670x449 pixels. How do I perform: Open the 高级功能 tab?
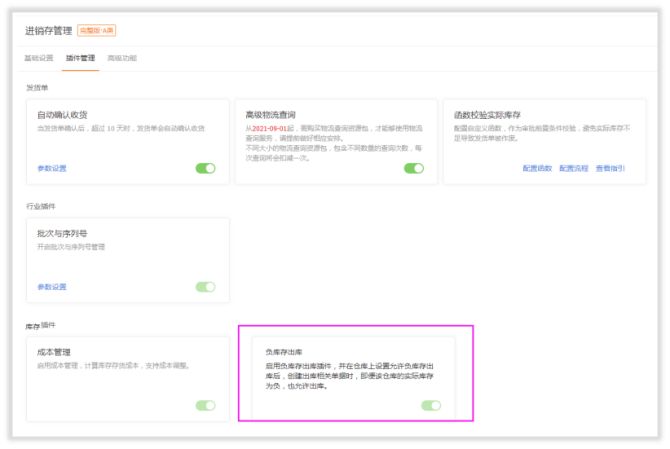pos(122,58)
